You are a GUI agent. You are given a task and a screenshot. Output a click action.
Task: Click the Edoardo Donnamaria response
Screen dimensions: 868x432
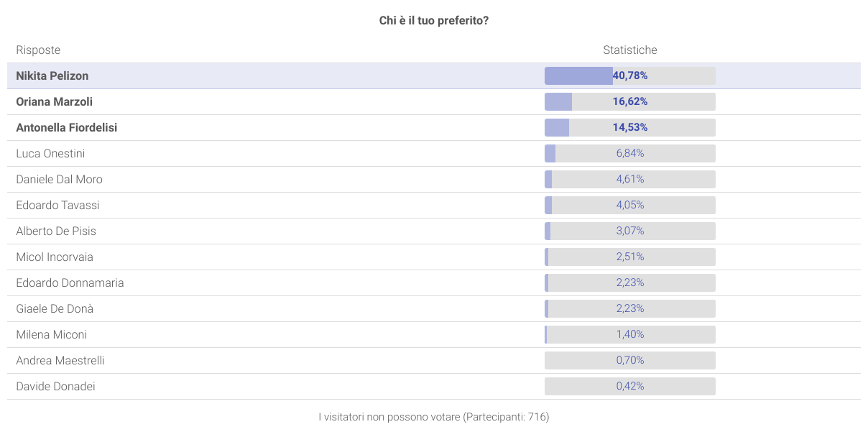[x=70, y=282]
